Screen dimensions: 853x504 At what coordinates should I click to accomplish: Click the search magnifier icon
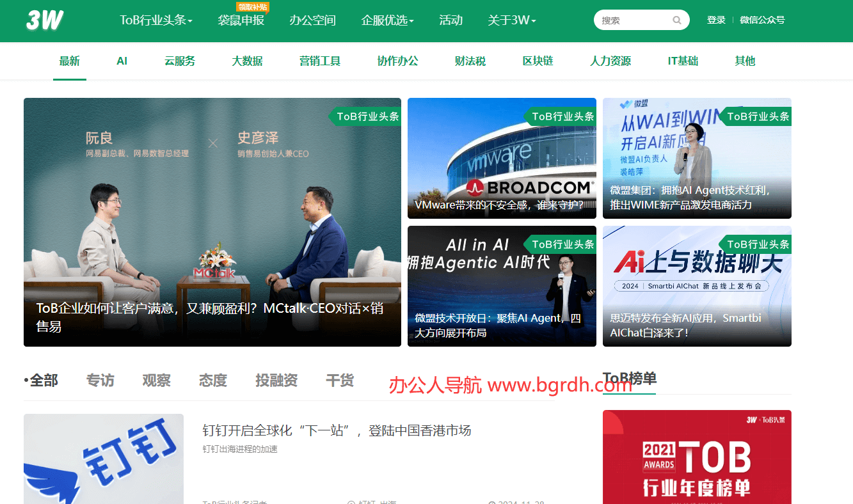[676, 20]
